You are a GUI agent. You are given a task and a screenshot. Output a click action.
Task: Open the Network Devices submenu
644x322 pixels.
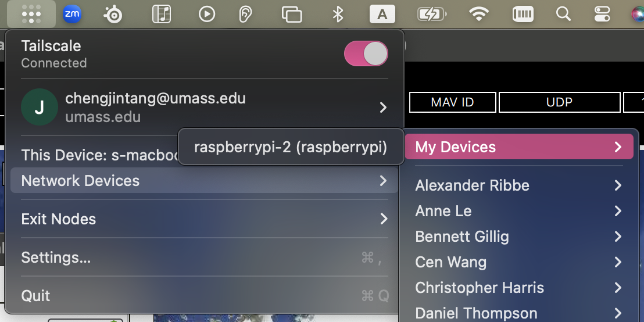[x=204, y=180]
